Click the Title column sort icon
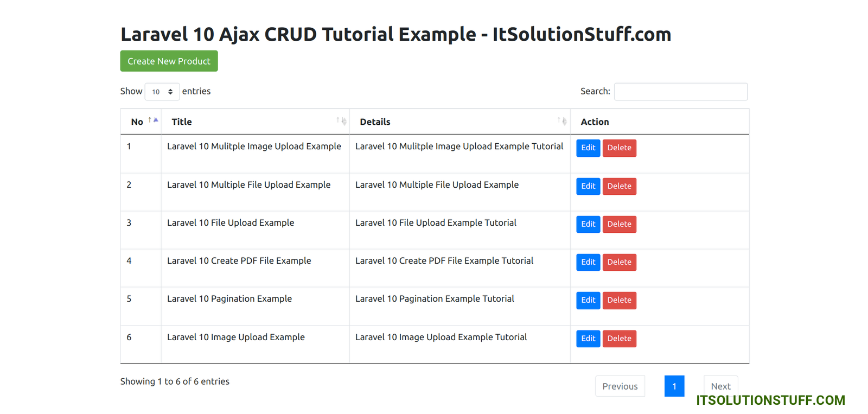The image size is (868, 414). coord(341,121)
